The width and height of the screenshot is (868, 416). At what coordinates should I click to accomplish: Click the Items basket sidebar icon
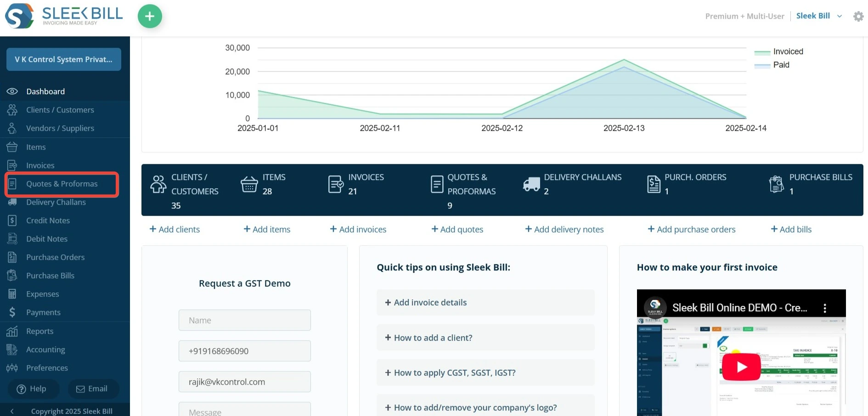(x=12, y=147)
